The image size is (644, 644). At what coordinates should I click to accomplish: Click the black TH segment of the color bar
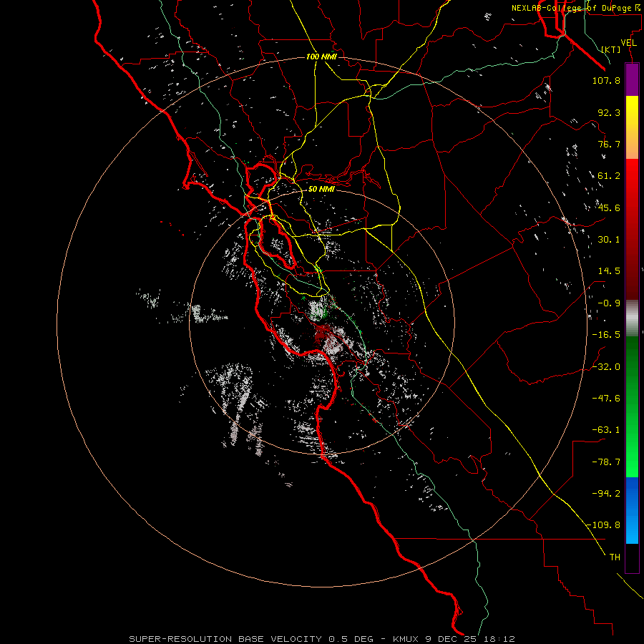coord(632,558)
